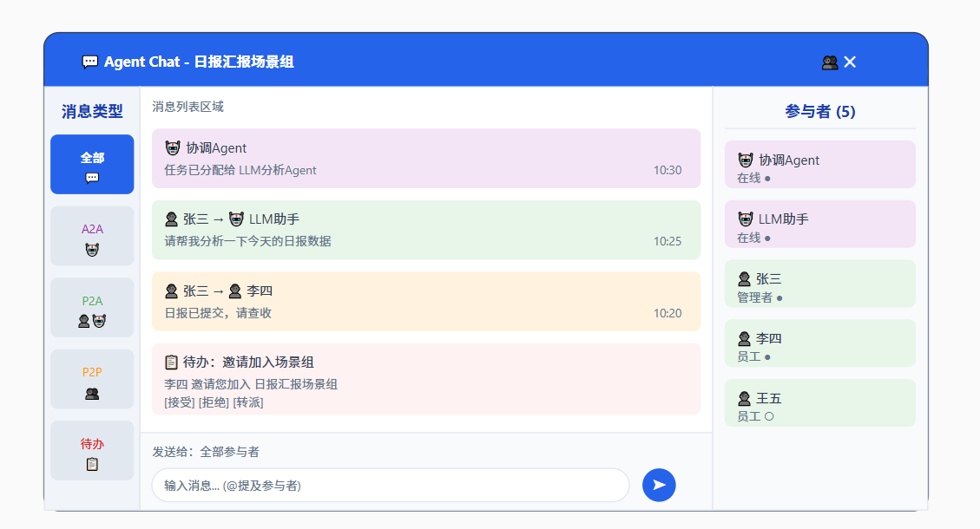This screenshot has height=529, width=980.
Task: Open the 任务已分配给 LLM分析Agent message
Action: [x=426, y=159]
